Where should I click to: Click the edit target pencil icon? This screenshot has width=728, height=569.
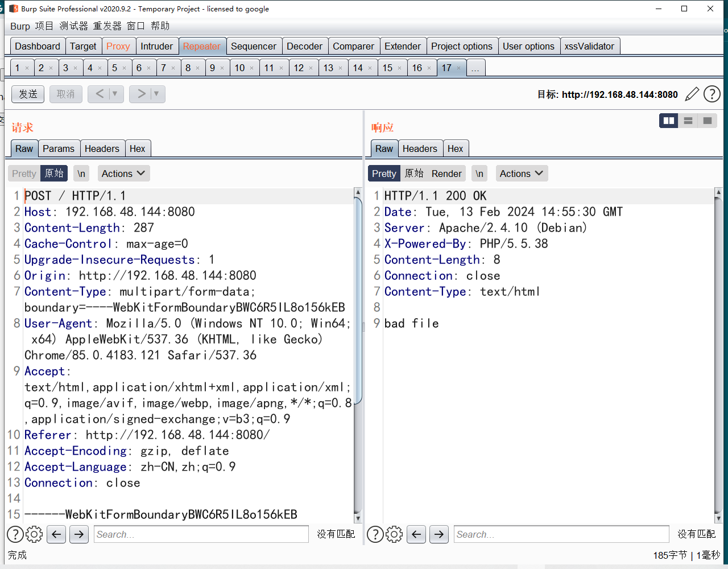692,94
